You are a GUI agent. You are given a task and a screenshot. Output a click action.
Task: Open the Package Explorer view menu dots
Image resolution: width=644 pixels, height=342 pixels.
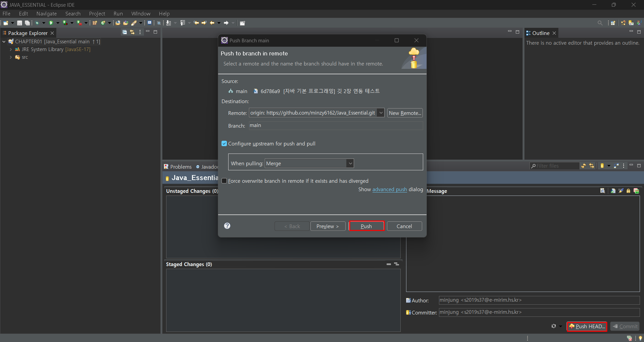click(140, 32)
